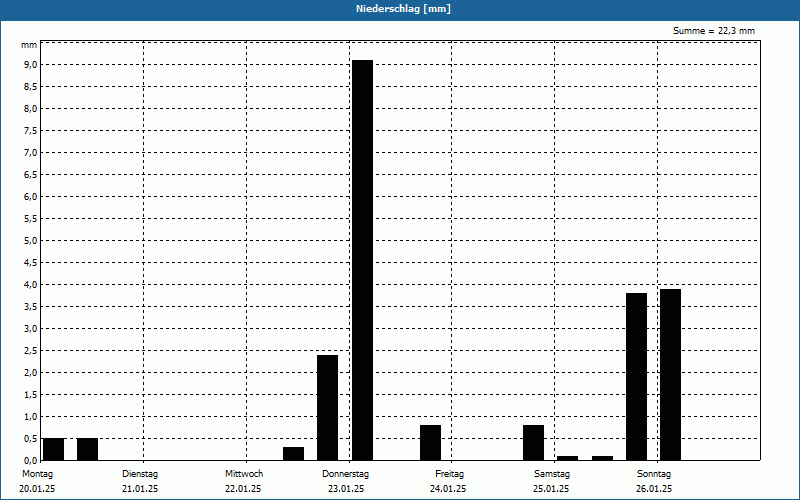Image resolution: width=800 pixels, height=500 pixels.
Task: Click the Summe = 22,3 mm label
Action: 713,31
